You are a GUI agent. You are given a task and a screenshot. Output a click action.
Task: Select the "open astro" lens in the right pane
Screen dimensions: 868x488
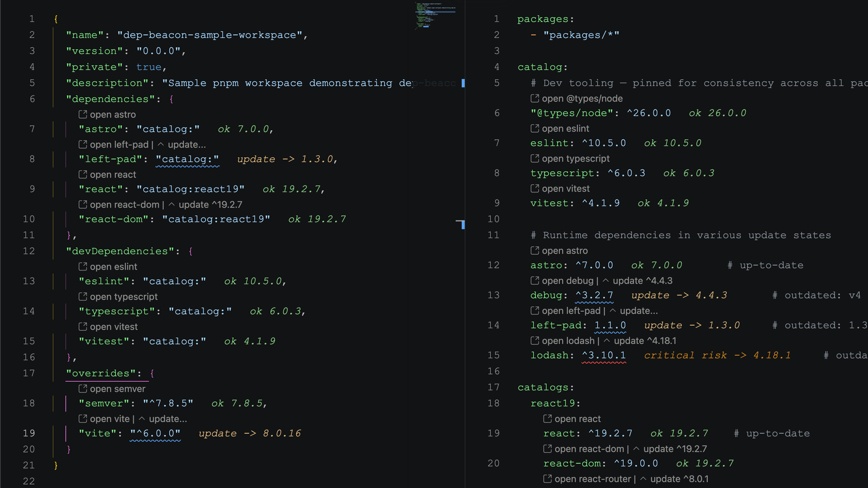(x=565, y=251)
